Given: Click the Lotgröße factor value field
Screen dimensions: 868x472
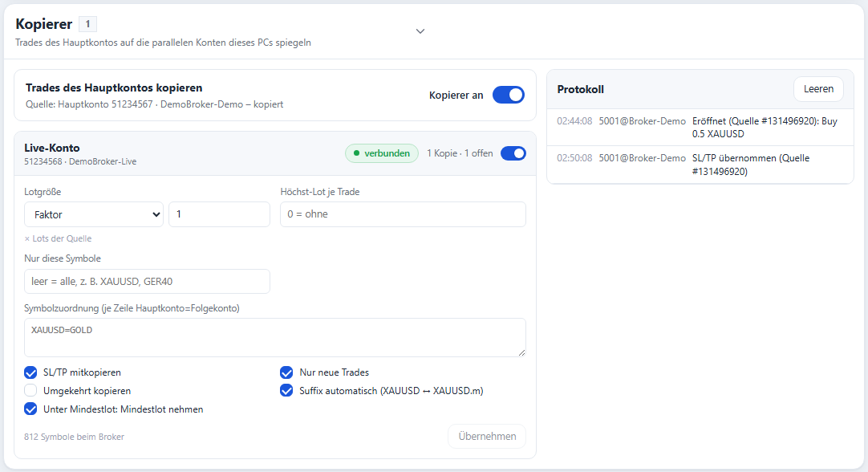Looking at the screenshot, I should click(219, 214).
